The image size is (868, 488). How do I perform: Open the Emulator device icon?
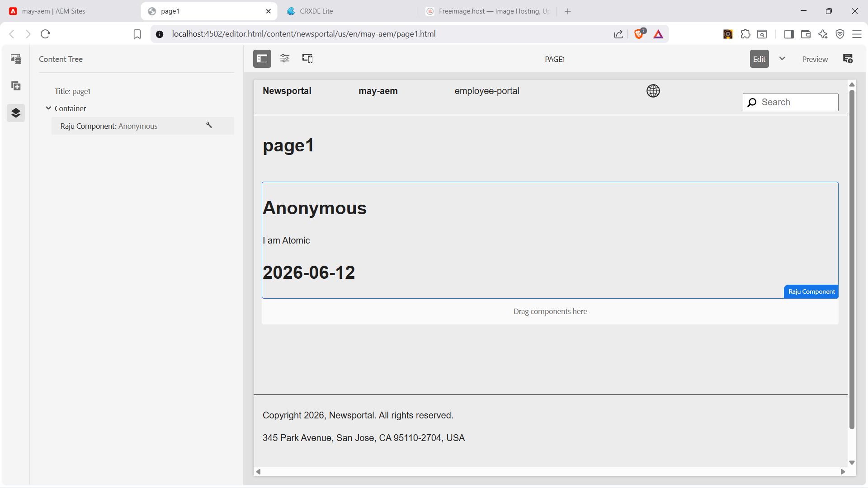pyautogui.click(x=307, y=59)
